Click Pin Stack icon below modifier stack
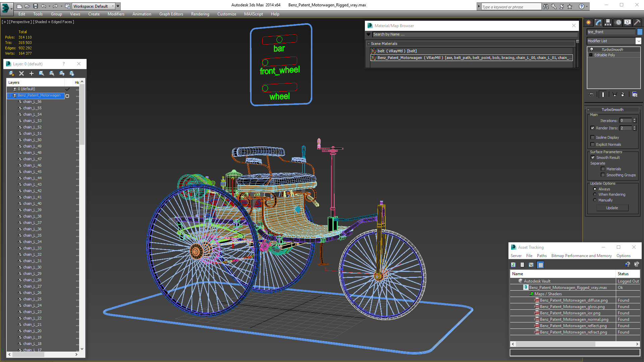The width and height of the screenshot is (644, 362). tap(591, 95)
